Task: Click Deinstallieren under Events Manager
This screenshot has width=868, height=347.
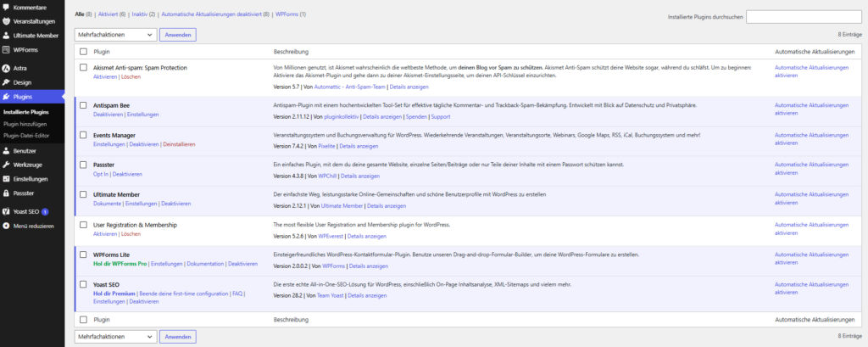Action: (179, 145)
